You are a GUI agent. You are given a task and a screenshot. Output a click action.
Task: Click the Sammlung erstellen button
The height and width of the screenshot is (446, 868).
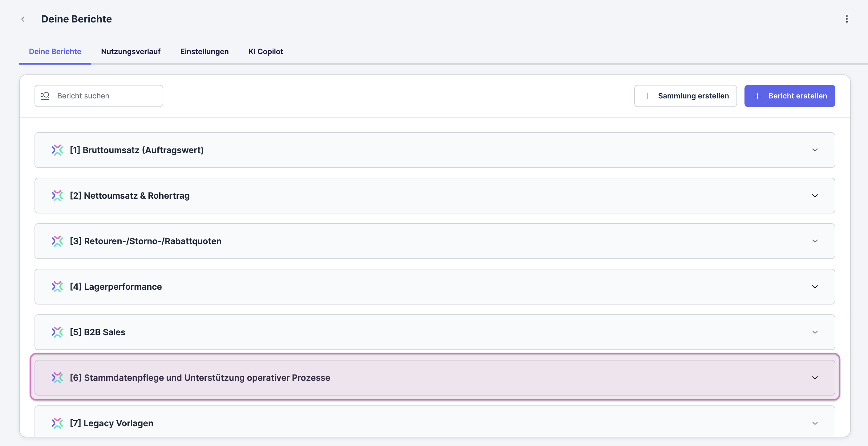click(x=685, y=96)
